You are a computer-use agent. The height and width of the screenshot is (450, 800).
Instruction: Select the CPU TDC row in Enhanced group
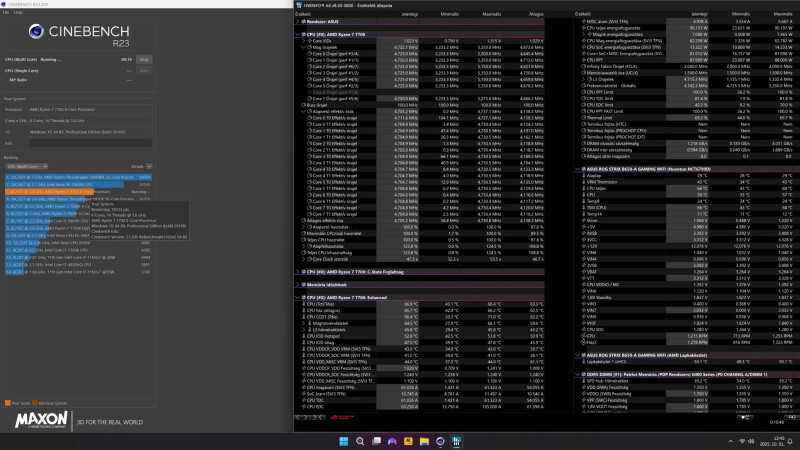pos(419,401)
